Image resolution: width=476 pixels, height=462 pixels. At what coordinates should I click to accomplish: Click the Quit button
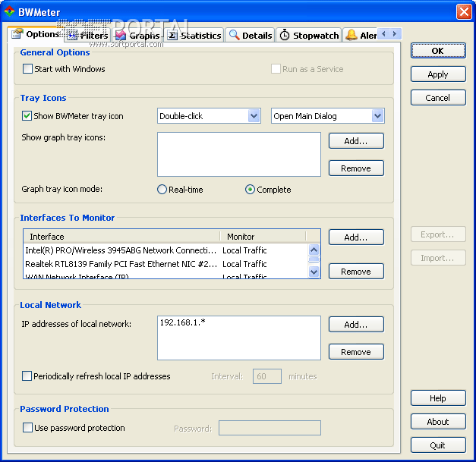coord(438,445)
